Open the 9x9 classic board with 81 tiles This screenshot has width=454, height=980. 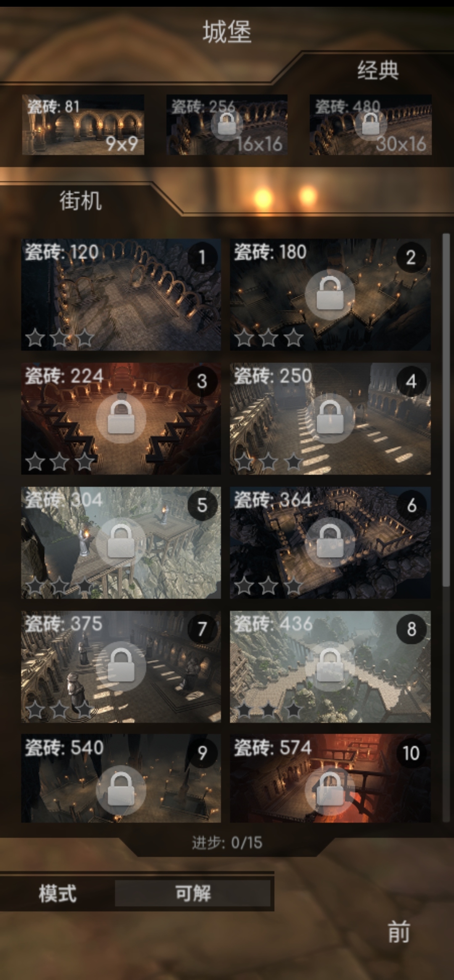click(x=83, y=125)
